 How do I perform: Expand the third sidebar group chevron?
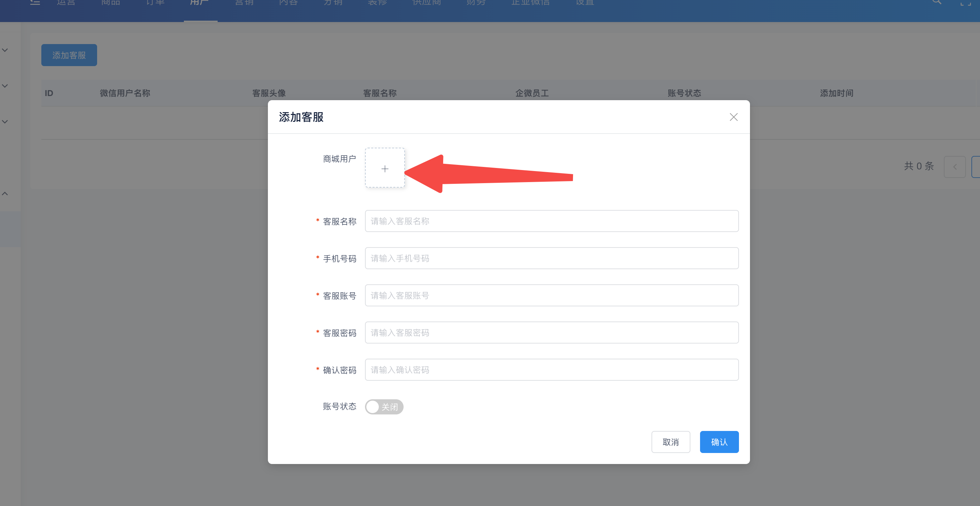pos(5,122)
